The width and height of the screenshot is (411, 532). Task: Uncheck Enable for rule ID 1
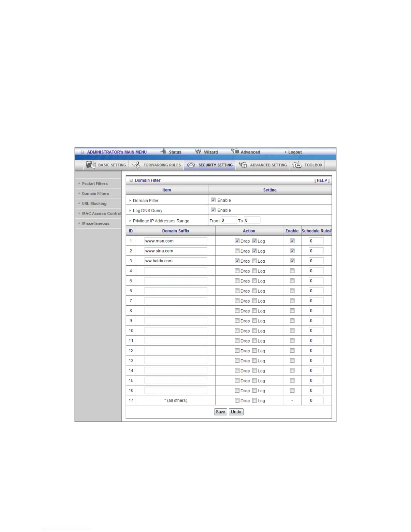point(292,241)
